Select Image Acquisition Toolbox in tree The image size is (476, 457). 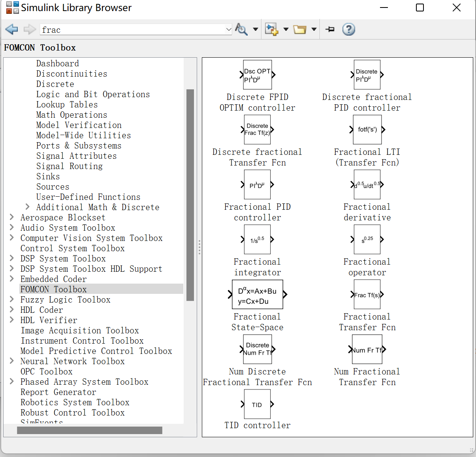[x=80, y=331]
